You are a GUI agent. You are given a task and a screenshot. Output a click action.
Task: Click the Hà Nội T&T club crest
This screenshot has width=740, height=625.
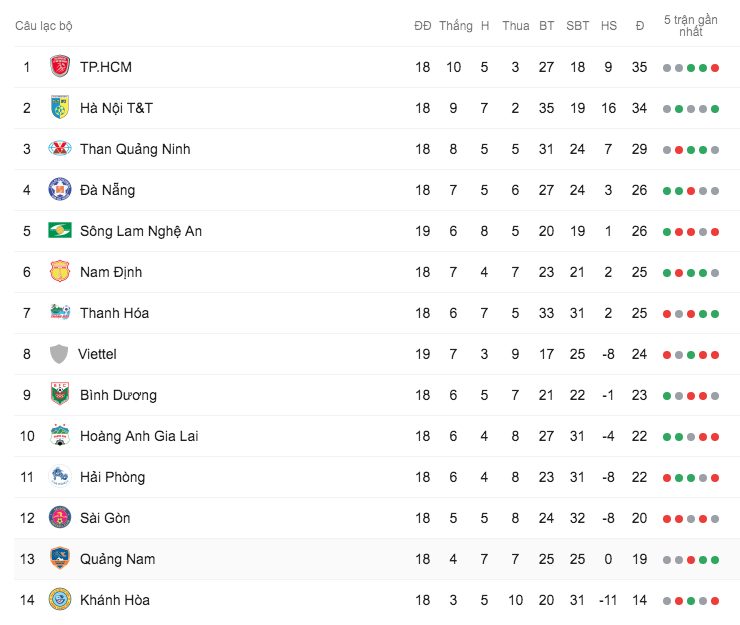60,108
